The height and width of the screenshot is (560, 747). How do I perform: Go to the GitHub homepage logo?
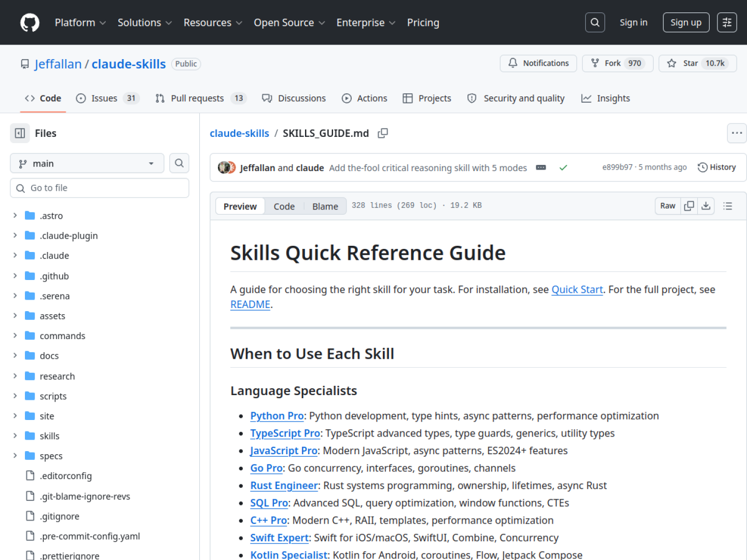(x=30, y=23)
